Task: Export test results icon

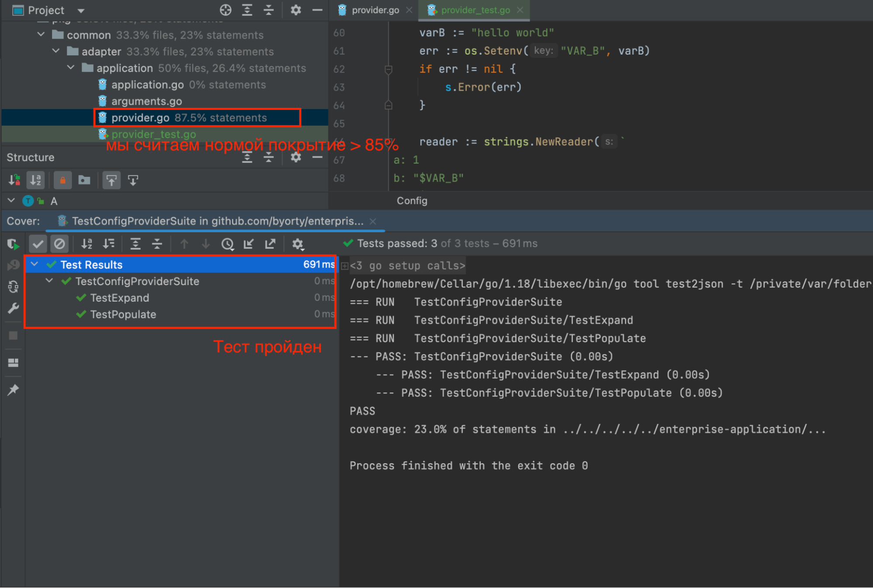Action: pos(270,244)
